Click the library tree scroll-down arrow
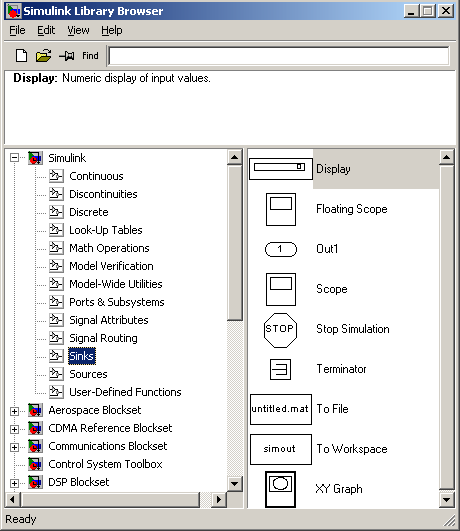This screenshot has width=460, height=531. (234, 484)
